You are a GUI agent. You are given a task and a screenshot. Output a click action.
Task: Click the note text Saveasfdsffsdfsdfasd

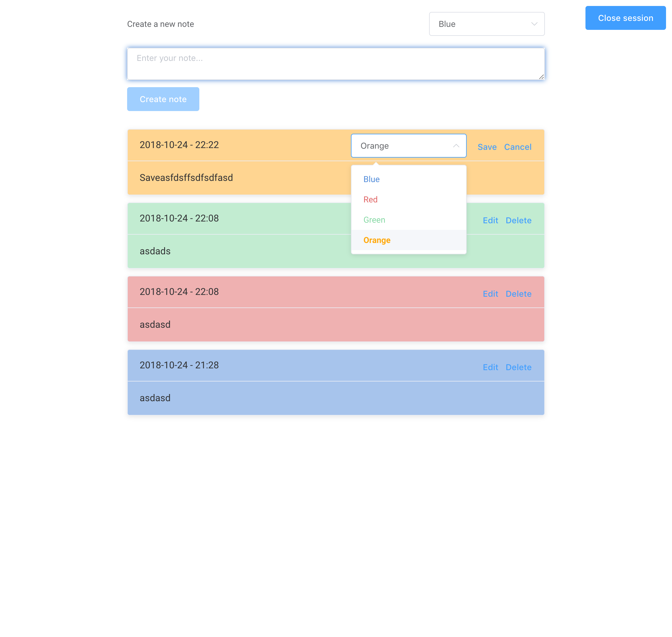click(186, 178)
